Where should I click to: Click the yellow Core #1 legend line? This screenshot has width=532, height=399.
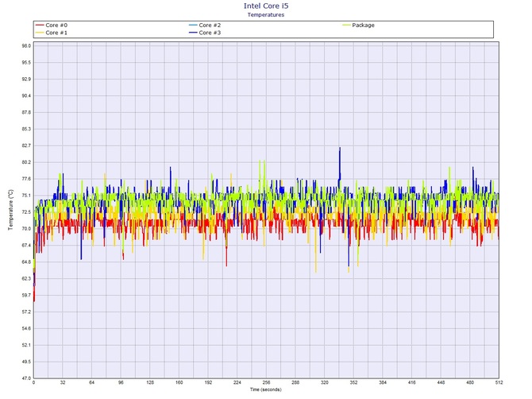(40, 33)
